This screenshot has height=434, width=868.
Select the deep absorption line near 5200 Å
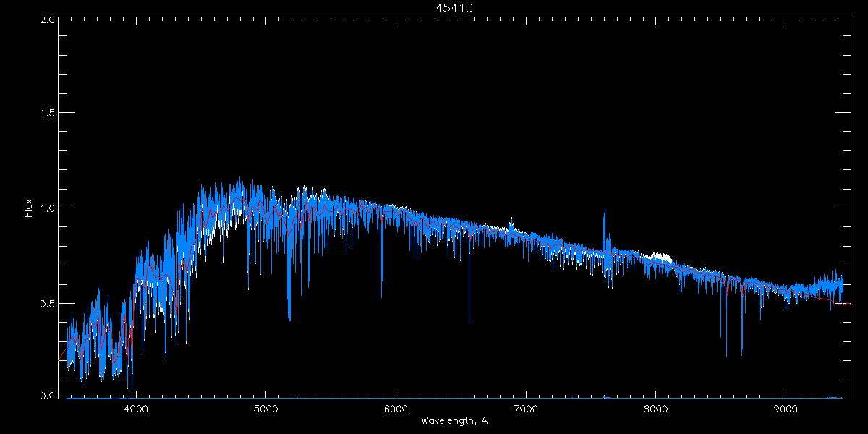tap(289, 317)
